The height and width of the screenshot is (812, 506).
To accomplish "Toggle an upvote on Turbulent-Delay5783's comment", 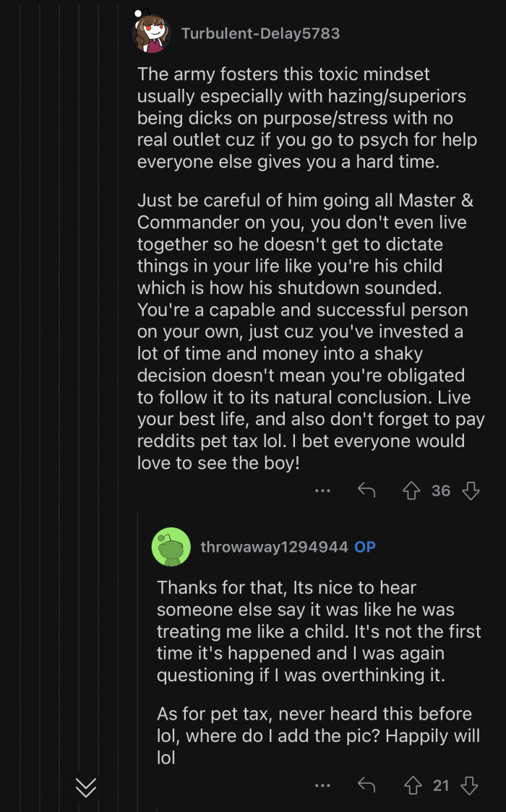I will click(411, 491).
